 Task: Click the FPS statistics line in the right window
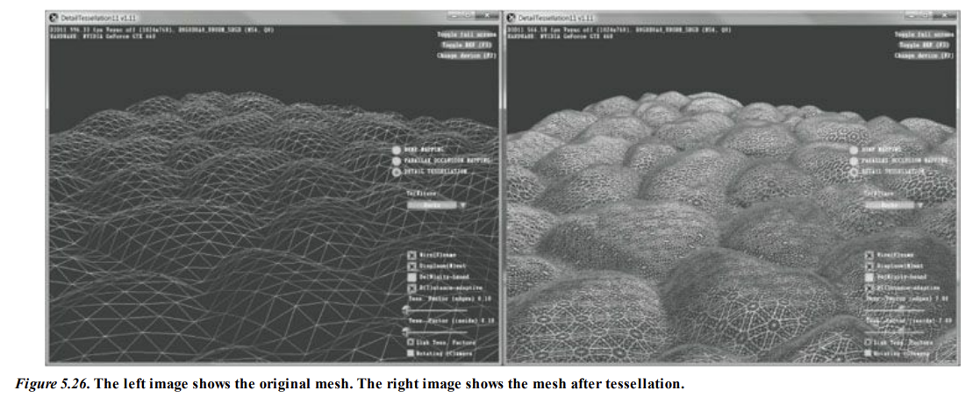[x=619, y=30]
